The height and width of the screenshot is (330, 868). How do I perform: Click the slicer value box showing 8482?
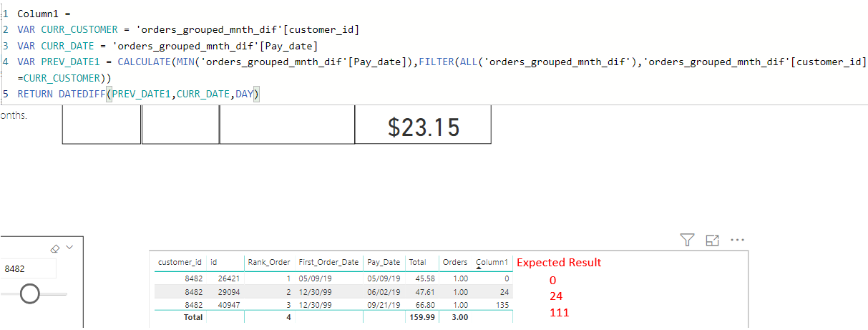(x=28, y=269)
